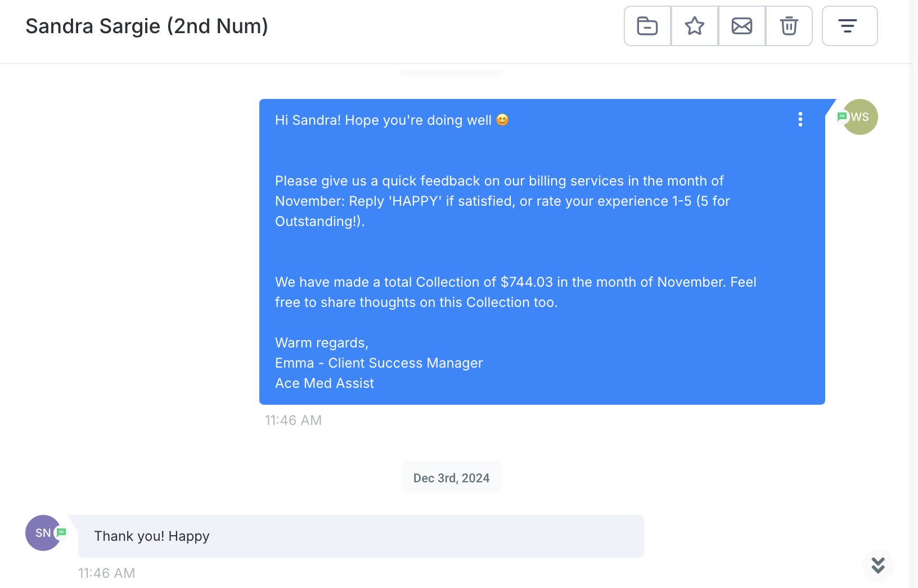The width and height of the screenshot is (918, 588).
Task: Click timestamp under "Thank you! Happy"
Action: (106, 573)
